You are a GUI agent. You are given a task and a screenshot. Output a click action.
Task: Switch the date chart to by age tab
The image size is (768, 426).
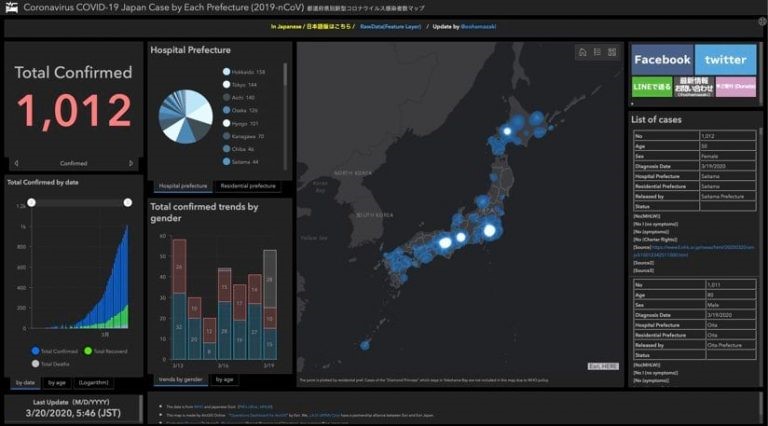56,382
